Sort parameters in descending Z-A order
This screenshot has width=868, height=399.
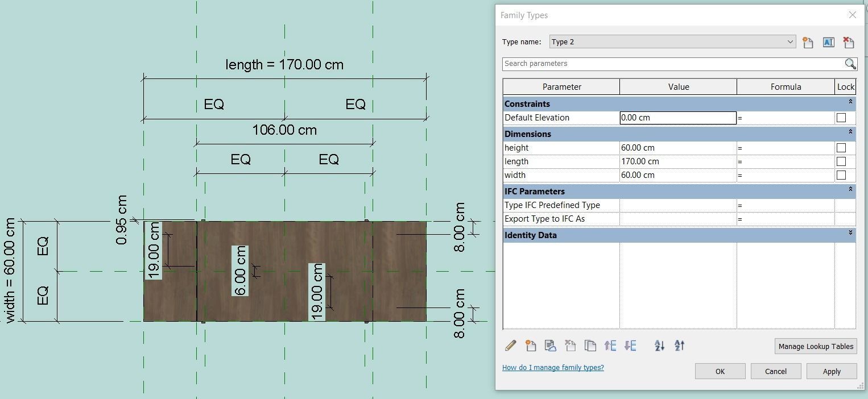(x=679, y=346)
